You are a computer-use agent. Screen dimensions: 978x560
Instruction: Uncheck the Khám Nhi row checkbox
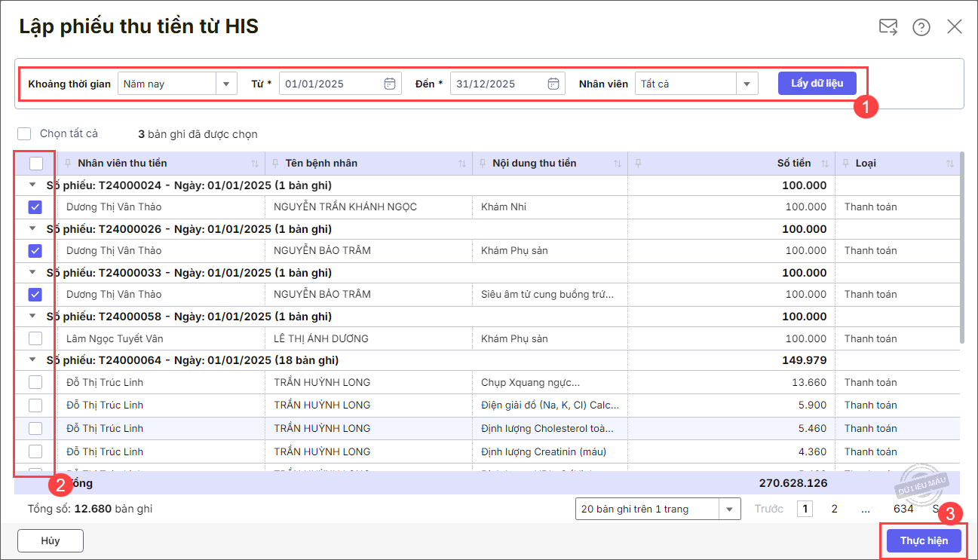(35, 207)
